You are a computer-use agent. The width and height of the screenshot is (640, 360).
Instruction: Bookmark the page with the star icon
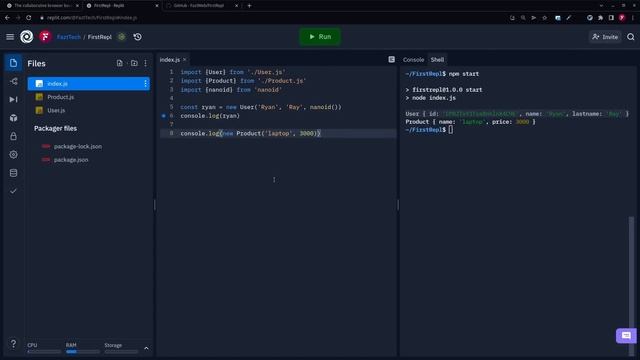pyautogui.click(x=544, y=18)
